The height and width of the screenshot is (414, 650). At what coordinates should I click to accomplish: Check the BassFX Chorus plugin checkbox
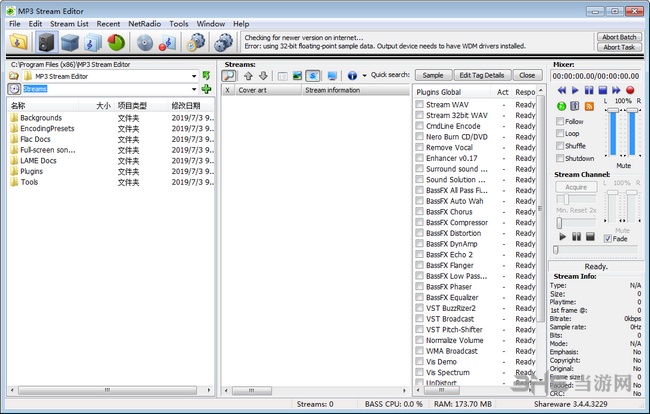tap(420, 211)
